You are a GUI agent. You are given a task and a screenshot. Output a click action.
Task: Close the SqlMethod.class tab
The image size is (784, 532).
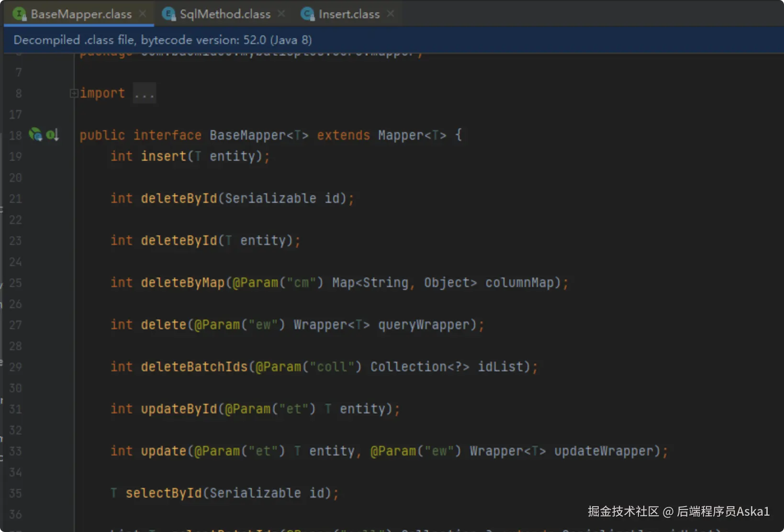coord(281,14)
